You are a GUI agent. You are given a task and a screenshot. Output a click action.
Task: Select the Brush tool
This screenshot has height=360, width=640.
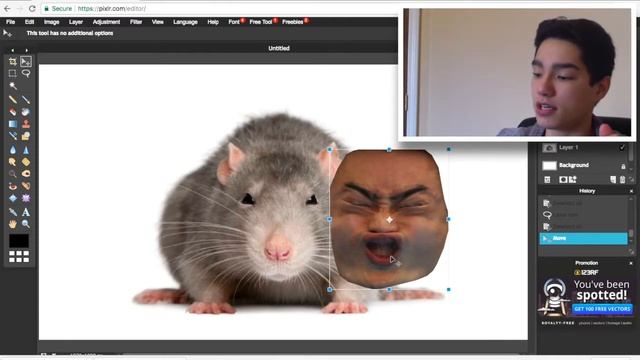pos(26,100)
